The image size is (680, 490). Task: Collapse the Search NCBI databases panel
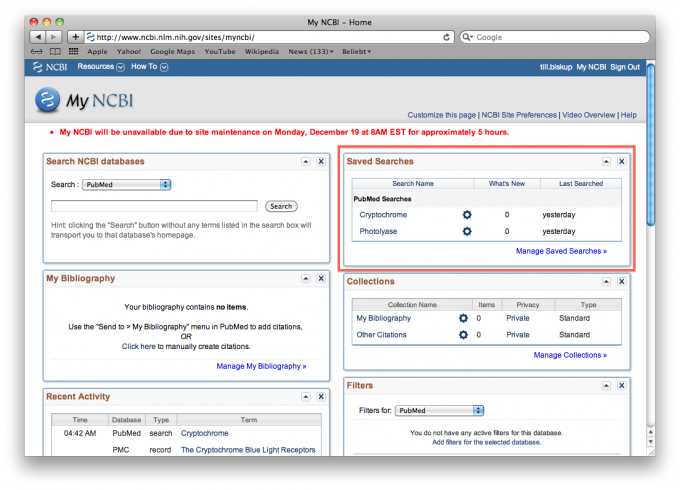tap(306, 161)
